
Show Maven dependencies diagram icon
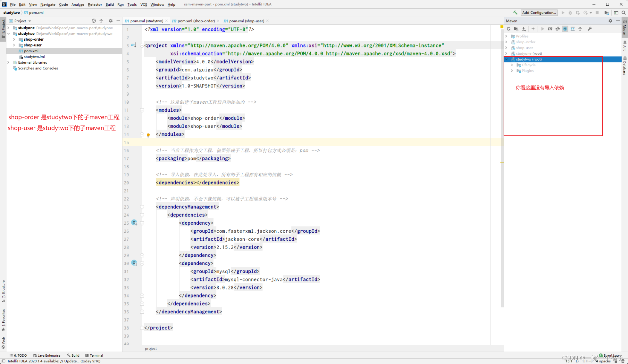pyautogui.click(x=573, y=29)
